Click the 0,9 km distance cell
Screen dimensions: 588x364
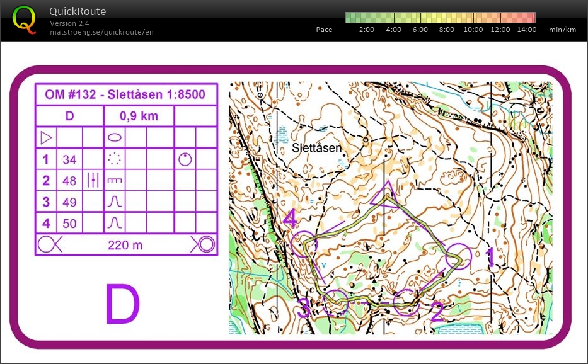(x=140, y=116)
